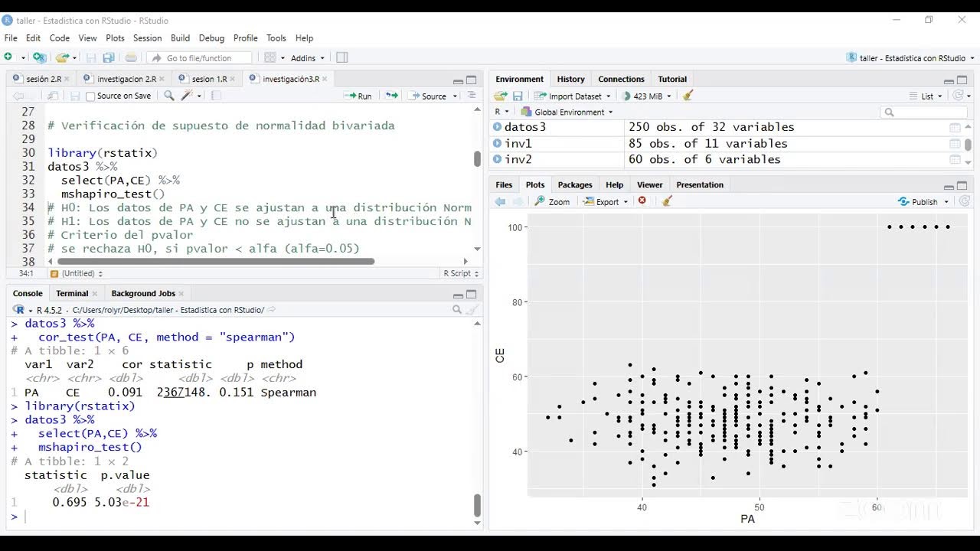980x551 pixels.
Task: Clear all plots with the broom icon
Action: click(667, 201)
